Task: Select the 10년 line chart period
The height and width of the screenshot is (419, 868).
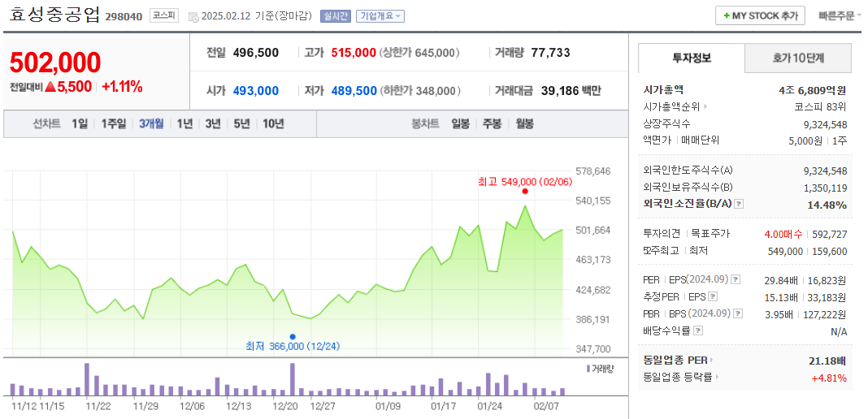Action: (273, 123)
